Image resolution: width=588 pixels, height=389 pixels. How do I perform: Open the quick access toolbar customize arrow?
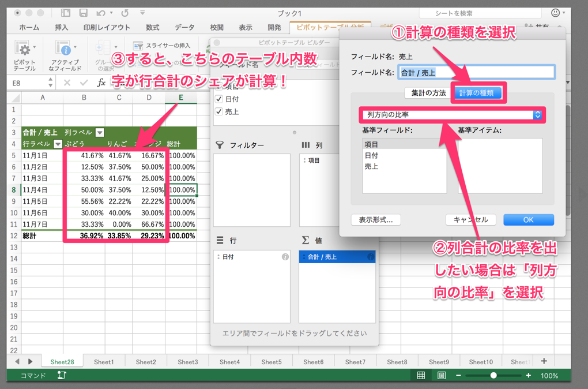pos(142,13)
